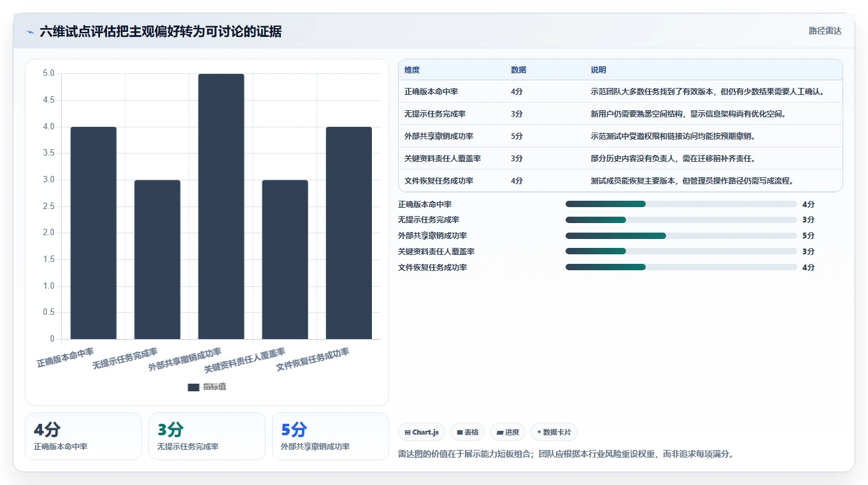The height and width of the screenshot is (485, 868).
Task: Select the 表格 tag chip
Action: coord(467,432)
